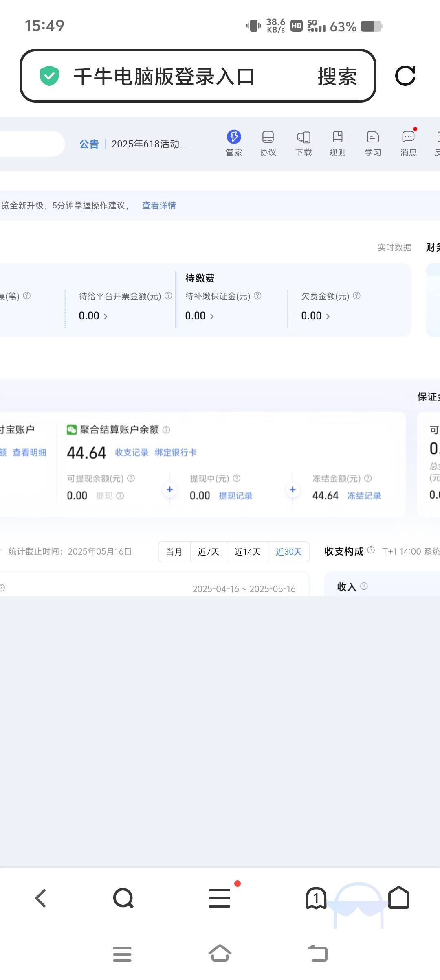Open the 查看详情 link

click(159, 206)
